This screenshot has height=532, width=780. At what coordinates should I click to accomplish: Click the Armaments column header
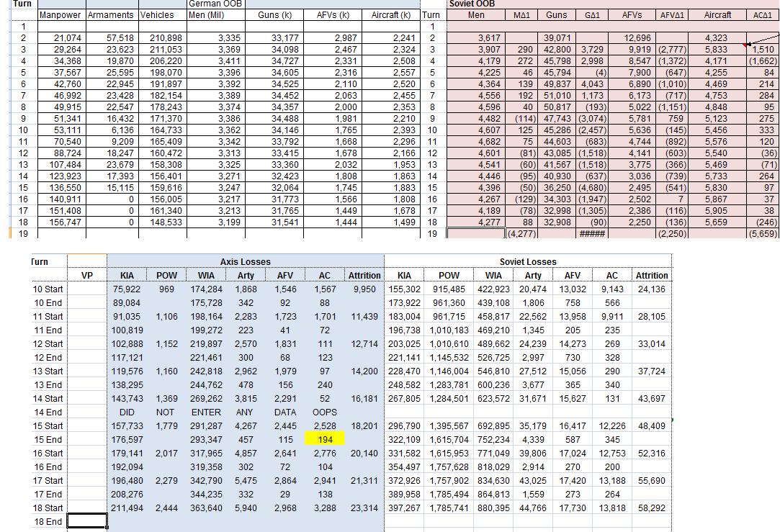click(112, 15)
